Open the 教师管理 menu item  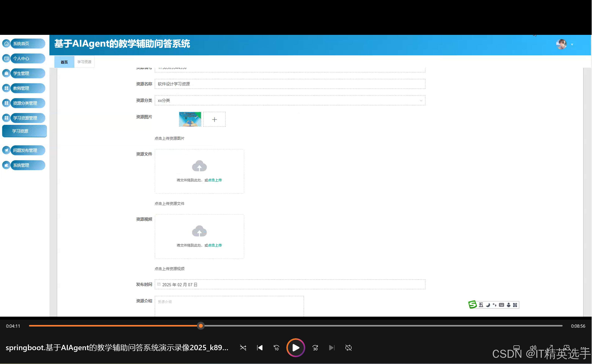(x=27, y=88)
